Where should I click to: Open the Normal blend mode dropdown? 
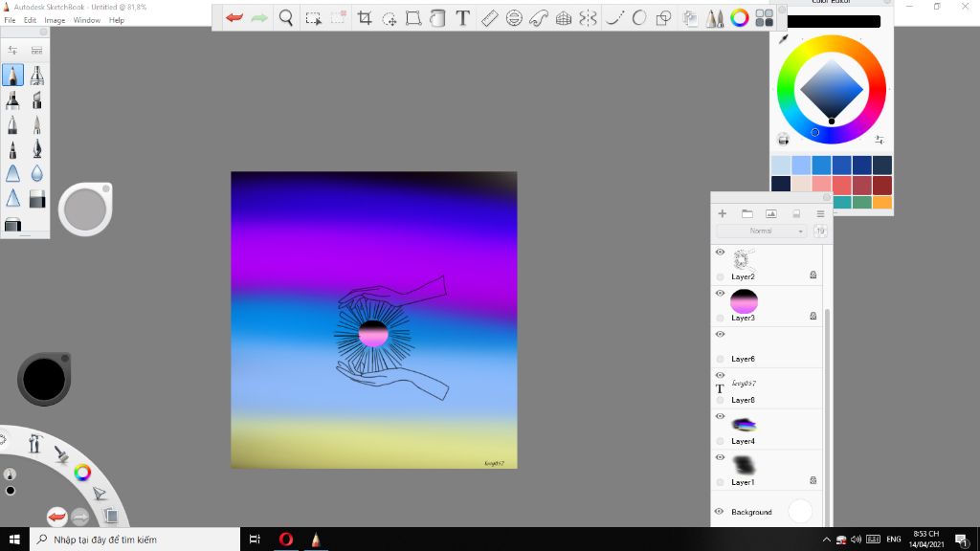click(x=761, y=231)
